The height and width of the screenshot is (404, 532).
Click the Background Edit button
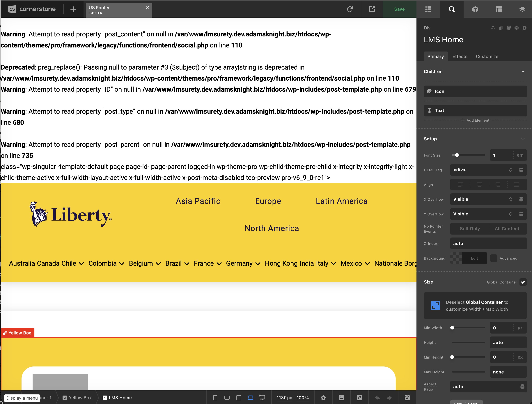[474, 258]
